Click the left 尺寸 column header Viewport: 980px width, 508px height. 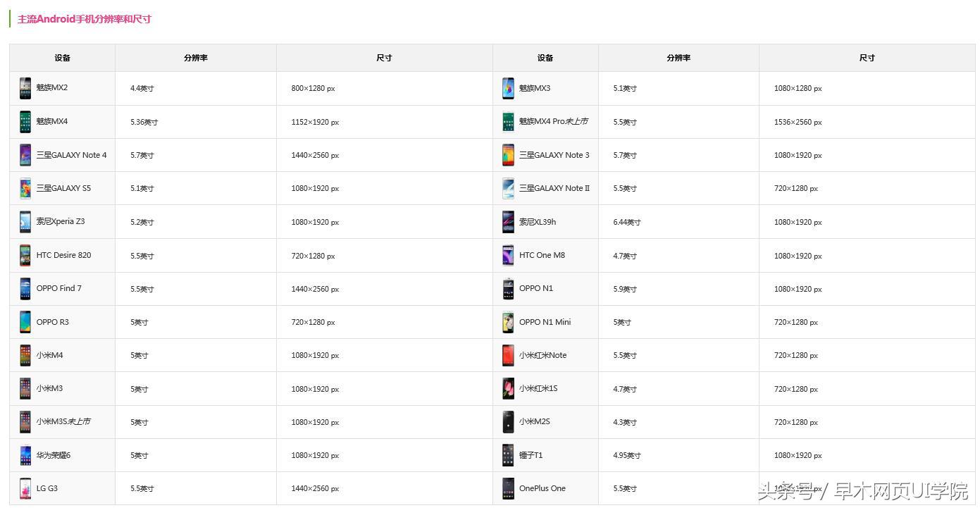point(384,58)
